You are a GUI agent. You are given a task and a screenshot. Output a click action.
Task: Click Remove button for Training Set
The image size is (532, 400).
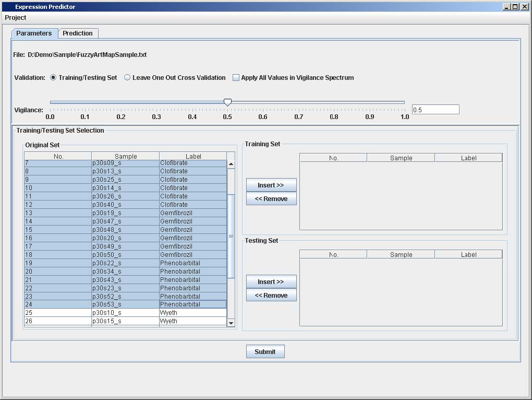coord(271,199)
